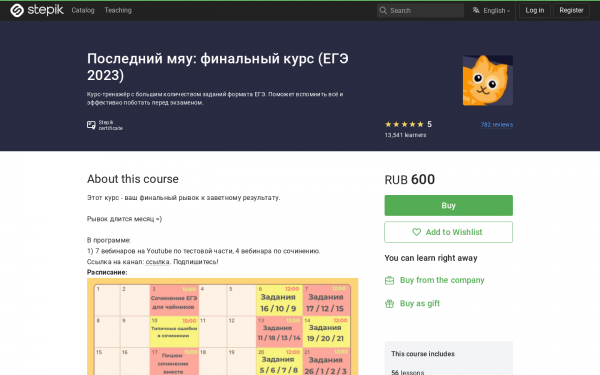Click the five-star rating stars
The height and width of the screenshot is (375, 600).
(404, 124)
